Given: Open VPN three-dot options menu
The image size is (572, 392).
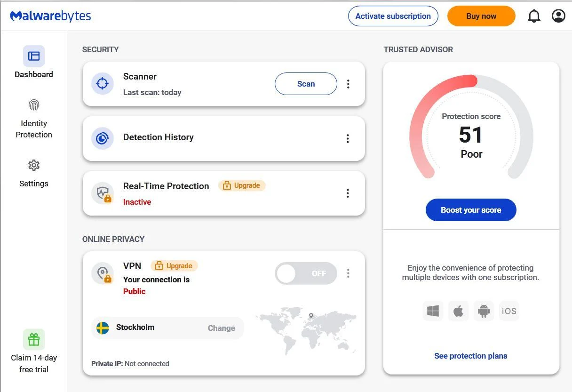Looking at the screenshot, I should 348,273.
